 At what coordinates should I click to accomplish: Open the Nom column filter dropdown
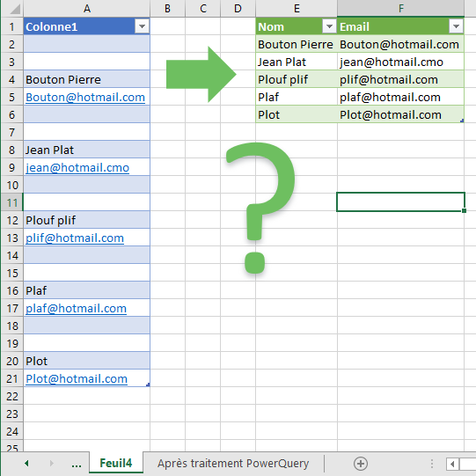coord(329,26)
